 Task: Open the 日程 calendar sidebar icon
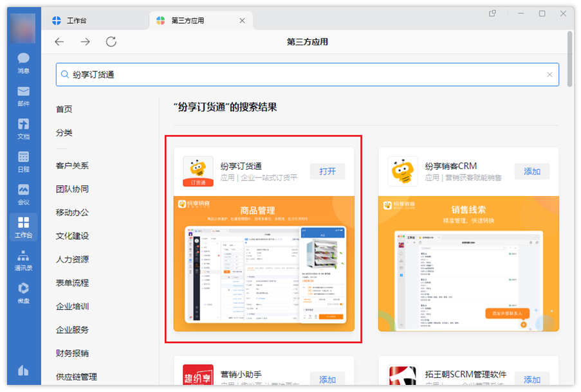pyautogui.click(x=23, y=161)
